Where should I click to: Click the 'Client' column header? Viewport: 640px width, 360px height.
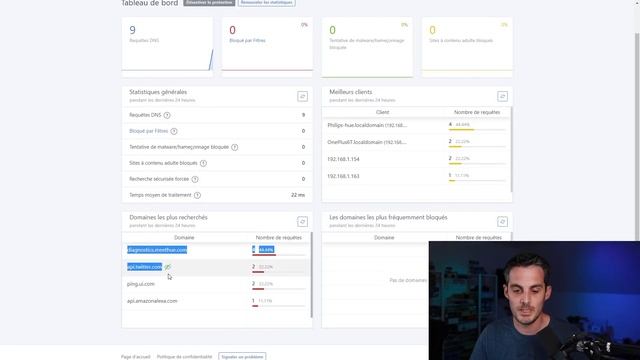coord(382,112)
